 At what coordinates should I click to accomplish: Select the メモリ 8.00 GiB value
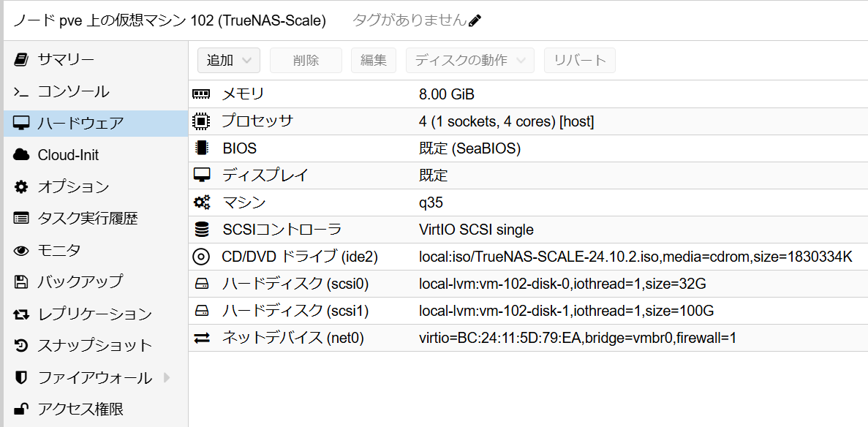pyautogui.click(x=447, y=94)
